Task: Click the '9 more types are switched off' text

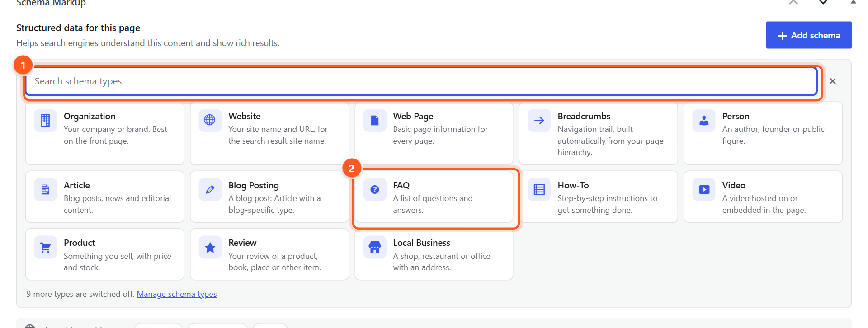Action: [x=80, y=294]
